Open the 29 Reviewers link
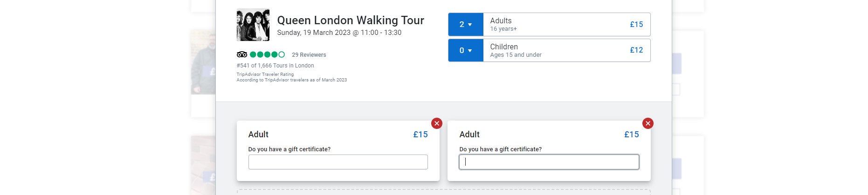 pyautogui.click(x=309, y=55)
